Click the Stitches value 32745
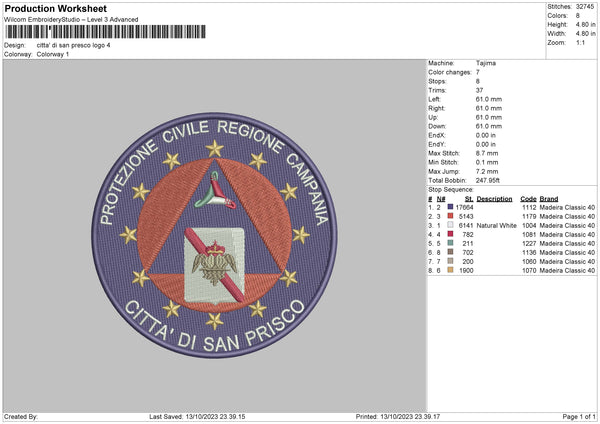The image size is (600, 424). point(585,7)
